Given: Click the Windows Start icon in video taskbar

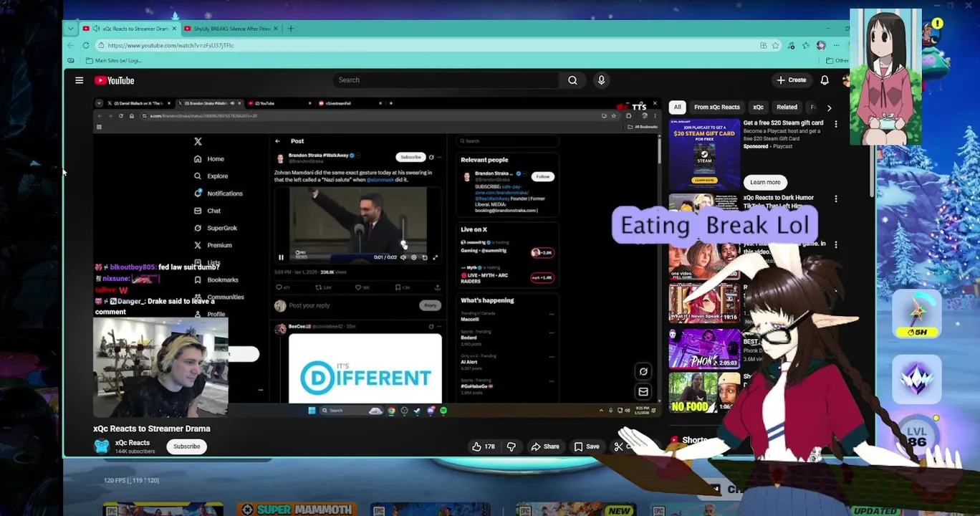Looking at the screenshot, I should (312, 411).
